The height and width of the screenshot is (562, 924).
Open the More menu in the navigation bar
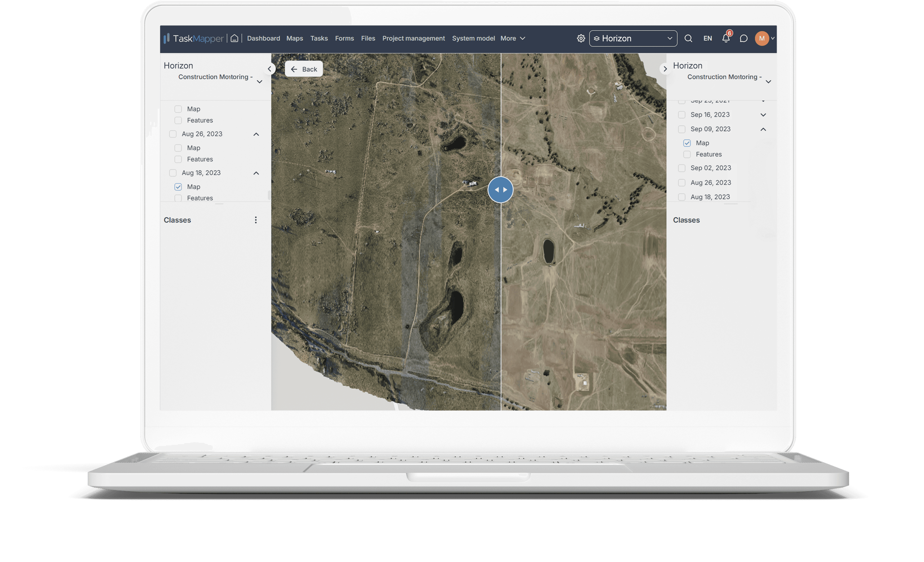click(512, 38)
